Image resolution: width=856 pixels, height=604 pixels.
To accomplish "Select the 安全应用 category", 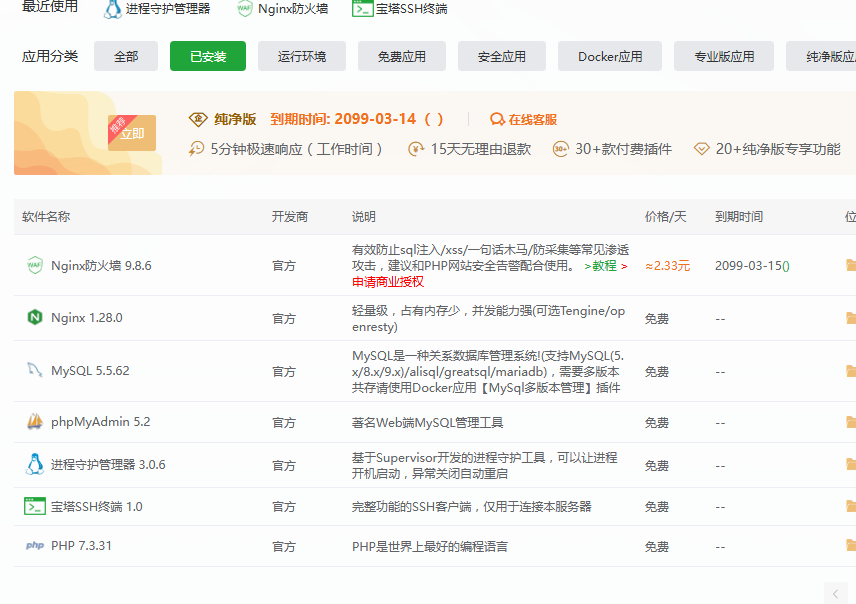I will (x=501, y=56).
